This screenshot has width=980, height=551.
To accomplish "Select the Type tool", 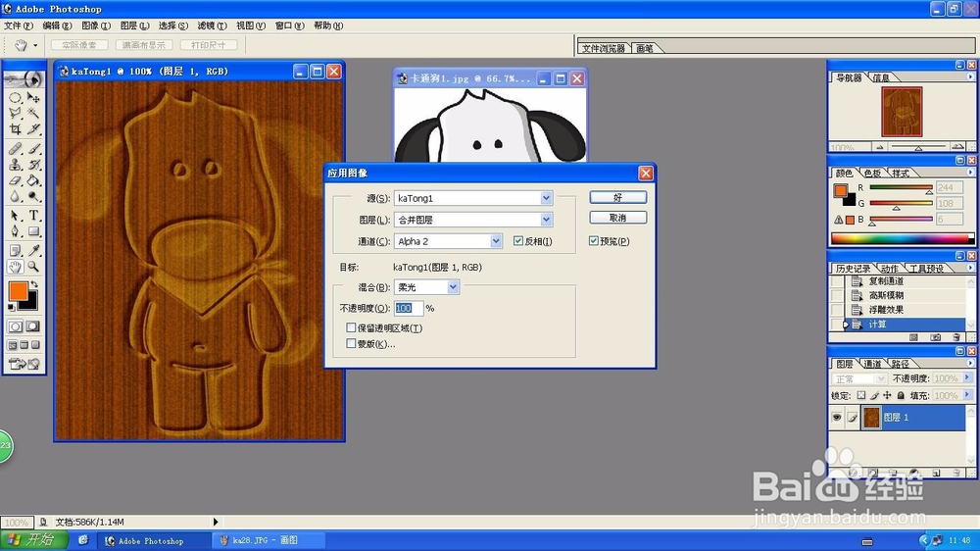I will (33, 216).
